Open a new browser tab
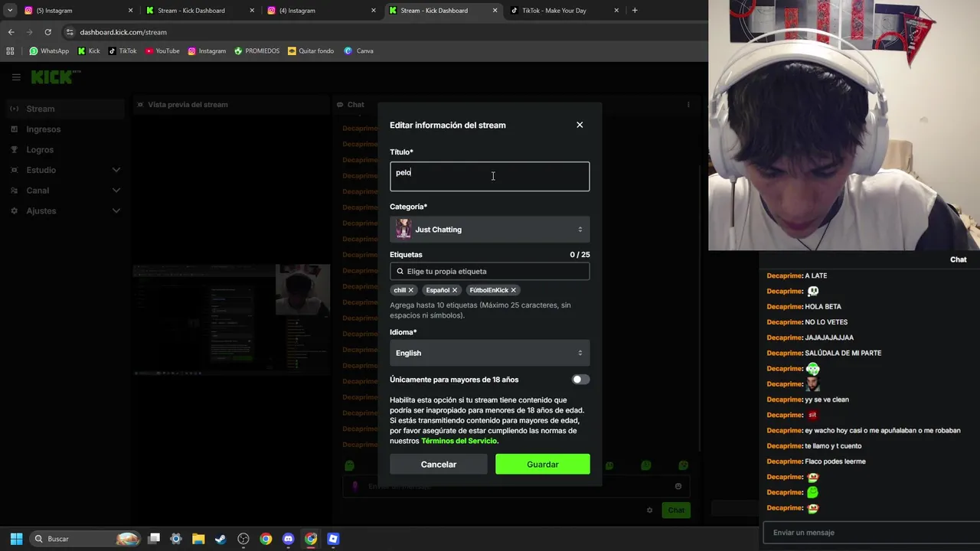980x551 pixels. (x=635, y=11)
